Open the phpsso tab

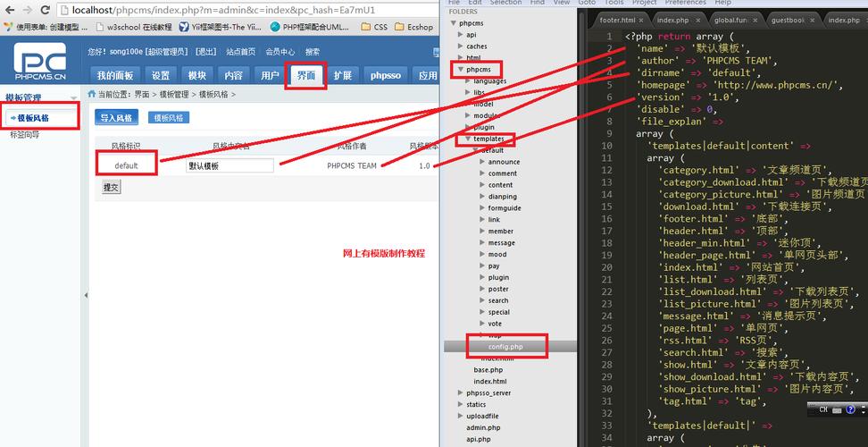386,75
